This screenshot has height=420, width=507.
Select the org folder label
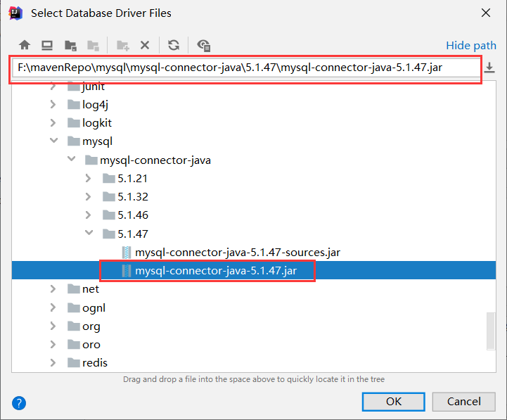91,326
